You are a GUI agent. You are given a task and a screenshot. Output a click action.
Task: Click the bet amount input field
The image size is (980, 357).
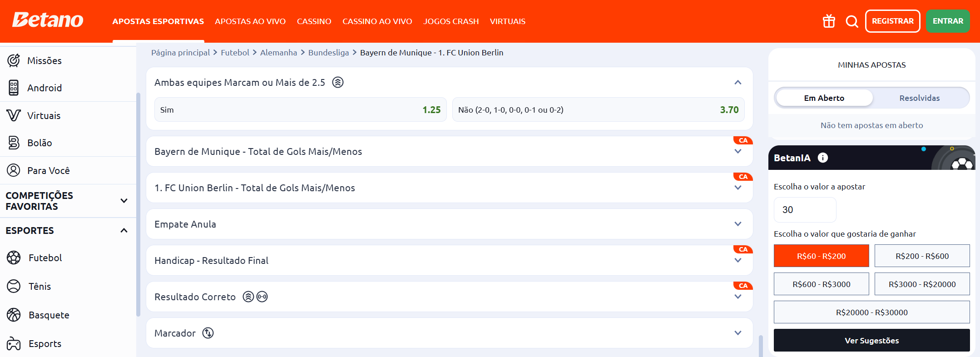805,210
